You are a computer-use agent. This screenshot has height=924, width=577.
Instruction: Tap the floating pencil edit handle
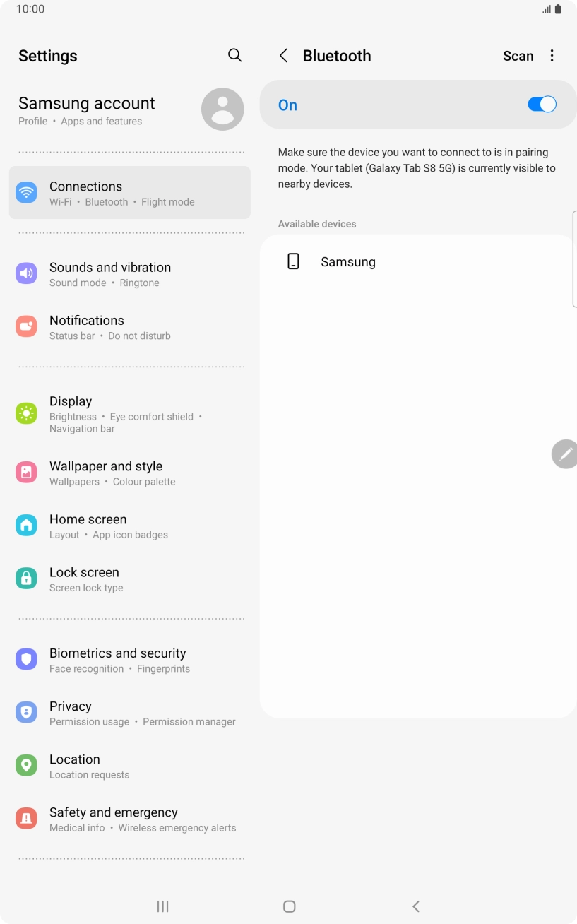(x=565, y=454)
